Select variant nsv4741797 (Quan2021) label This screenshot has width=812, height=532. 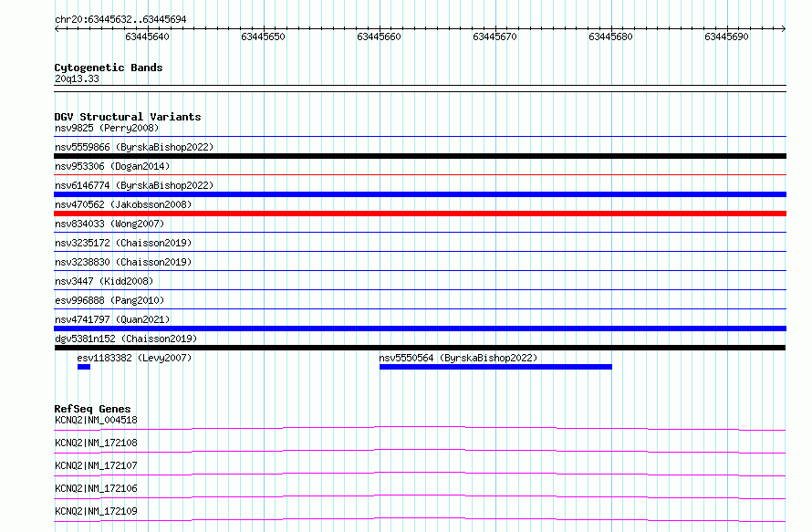click(112, 319)
